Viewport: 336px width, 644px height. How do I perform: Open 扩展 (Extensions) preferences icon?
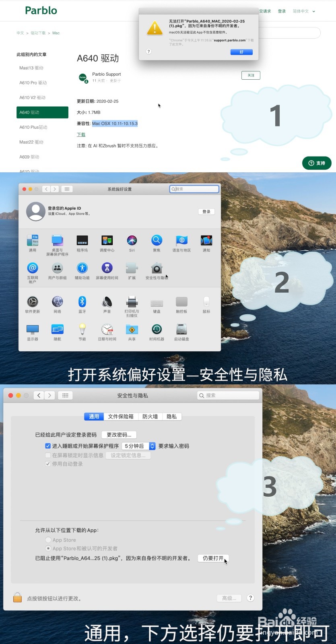[132, 268]
